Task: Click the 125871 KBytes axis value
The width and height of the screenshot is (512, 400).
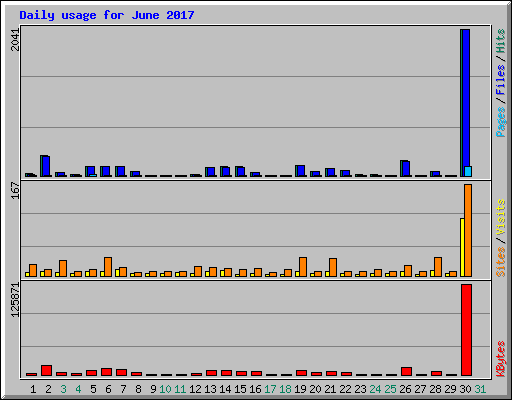Action: coord(15,300)
